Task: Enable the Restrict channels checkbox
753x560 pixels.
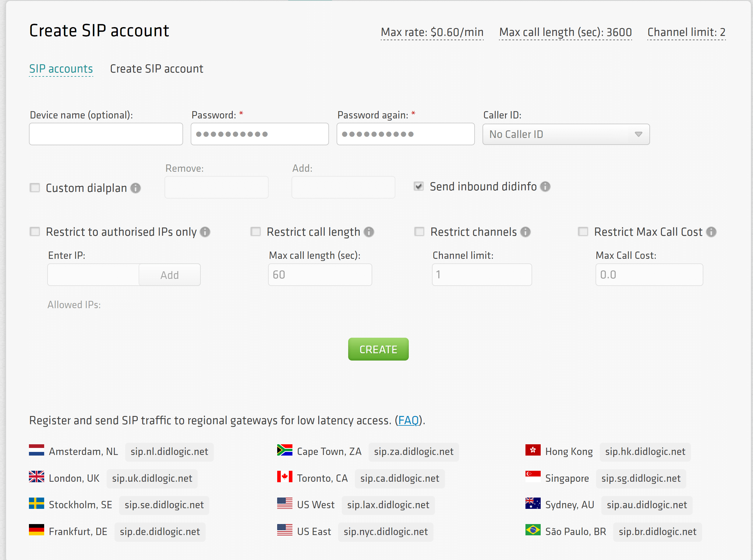Action: (x=419, y=231)
